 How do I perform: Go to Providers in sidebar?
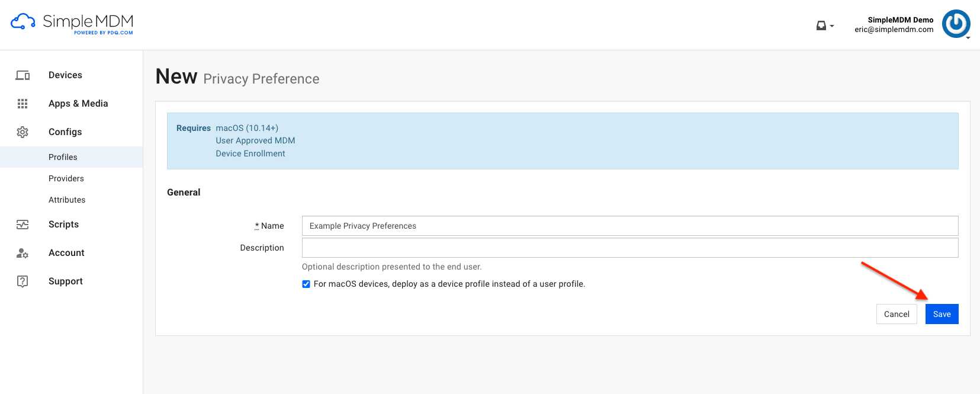click(66, 178)
